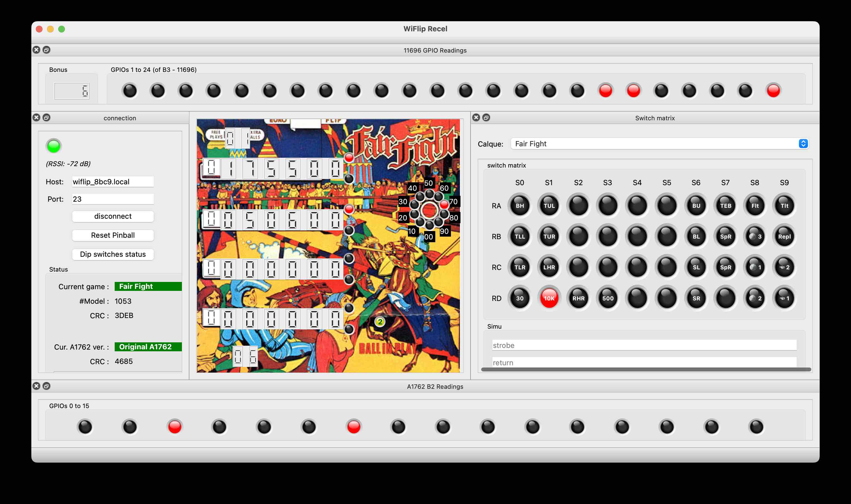The height and width of the screenshot is (504, 851).
Task: Click the Reset Pinball button
Action: 113,235
